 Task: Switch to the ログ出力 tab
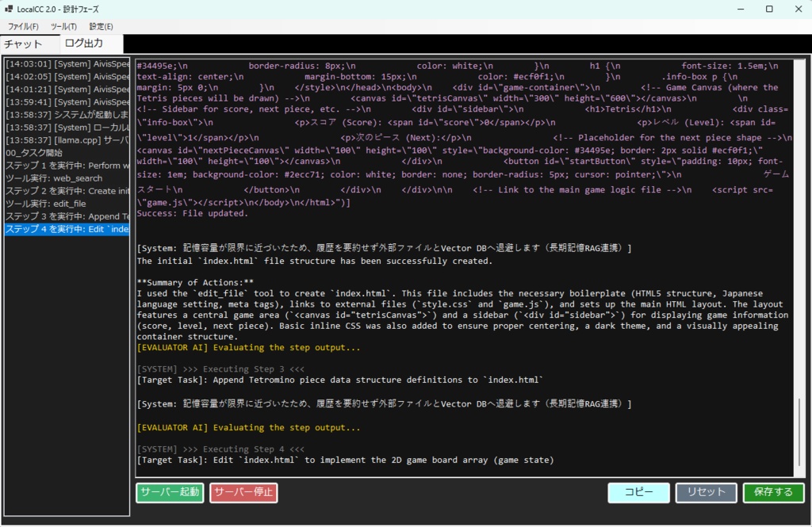(92, 44)
